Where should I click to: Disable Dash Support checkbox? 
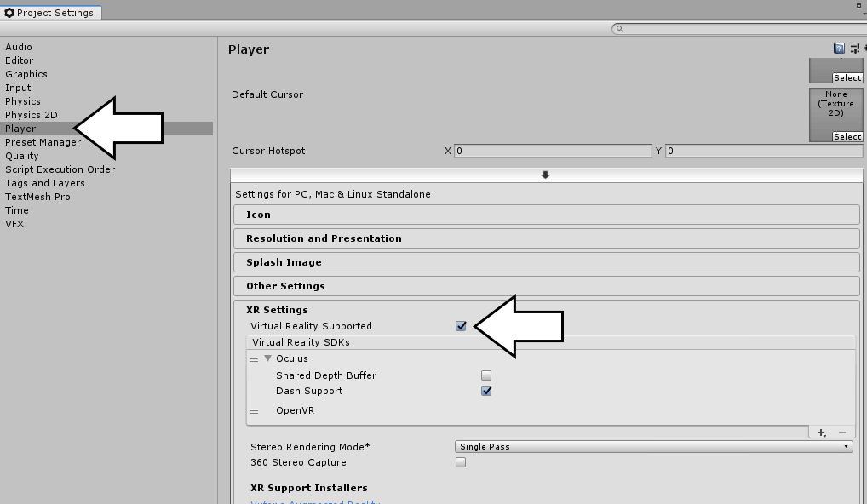pyautogui.click(x=486, y=391)
